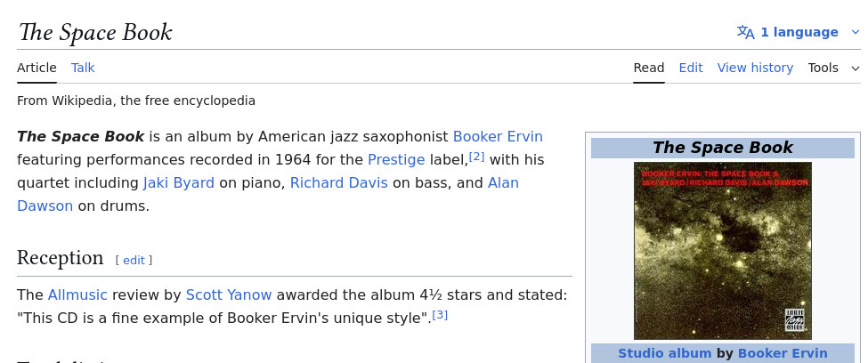Click the Edit tab
This screenshot has width=868, height=363.
[691, 68]
